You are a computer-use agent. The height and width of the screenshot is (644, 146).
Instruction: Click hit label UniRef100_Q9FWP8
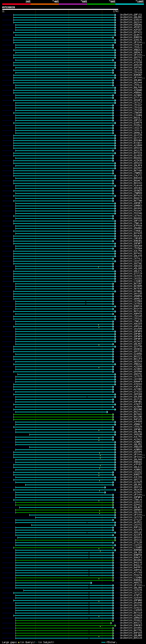coord(131,331)
